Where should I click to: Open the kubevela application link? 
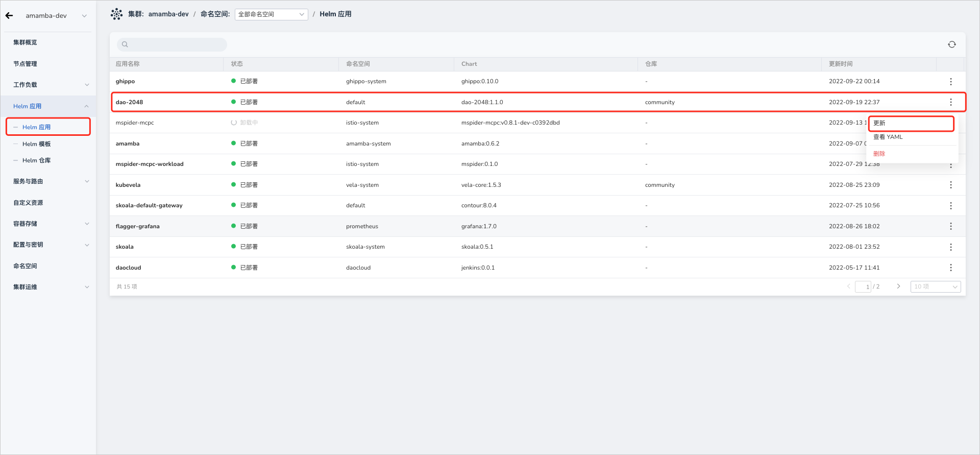pyautogui.click(x=128, y=185)
